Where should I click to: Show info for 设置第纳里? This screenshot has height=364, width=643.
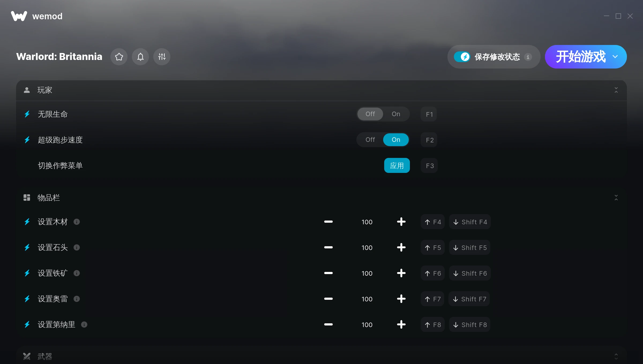point(84,325)
